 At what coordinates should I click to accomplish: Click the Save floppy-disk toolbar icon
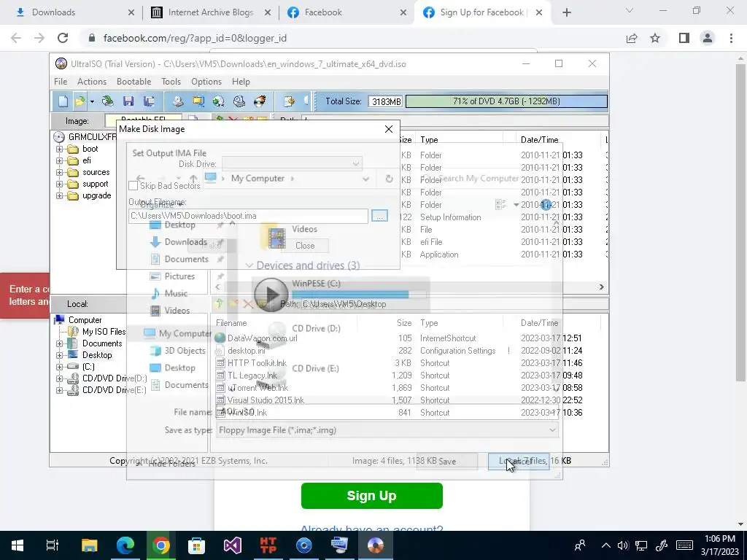pos(128,101)
